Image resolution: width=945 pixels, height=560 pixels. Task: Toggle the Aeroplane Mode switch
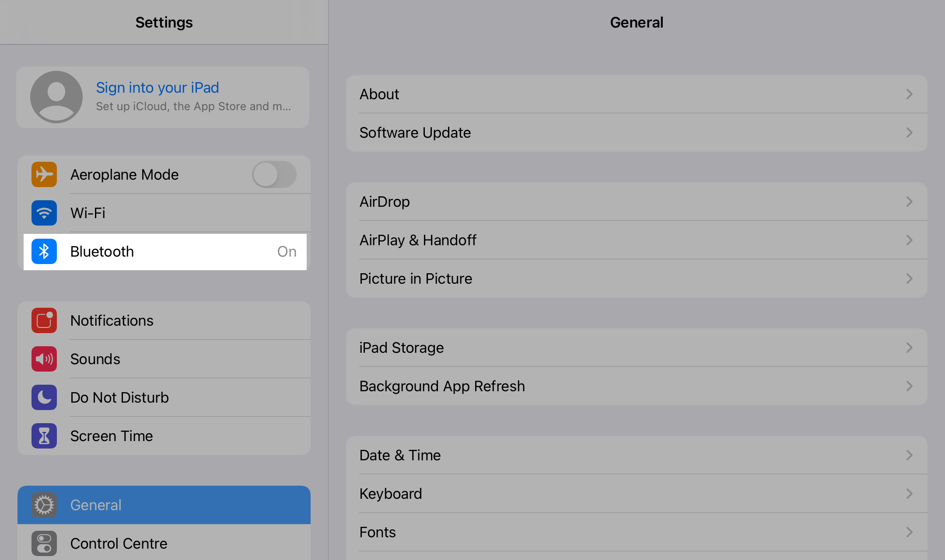(x=274, y=174)
